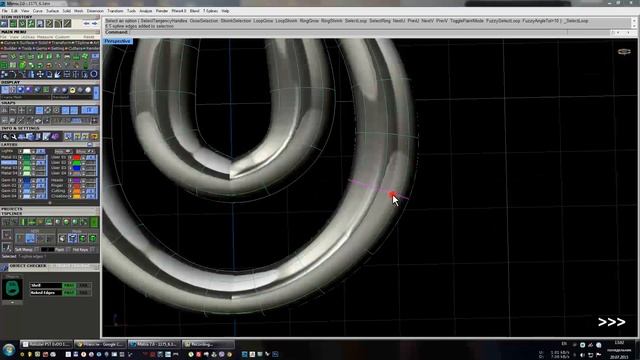Click the Measure submenu in Main Menu
640x360 pixels.
tap(45, 37)
